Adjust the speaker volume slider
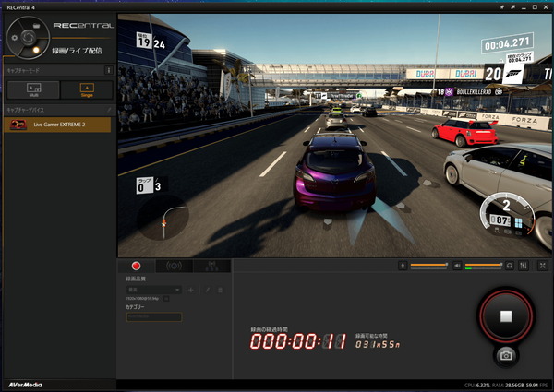The height and width of the screenshot is (392, 554). (x=483, y=266)
